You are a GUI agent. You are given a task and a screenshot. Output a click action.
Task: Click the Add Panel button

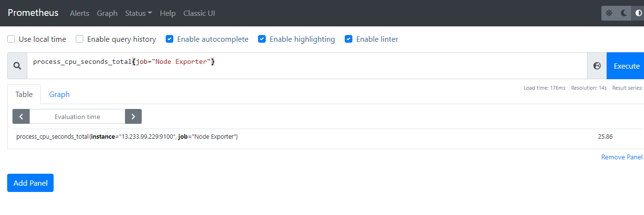pyautogui.click(x=30, y=183)
